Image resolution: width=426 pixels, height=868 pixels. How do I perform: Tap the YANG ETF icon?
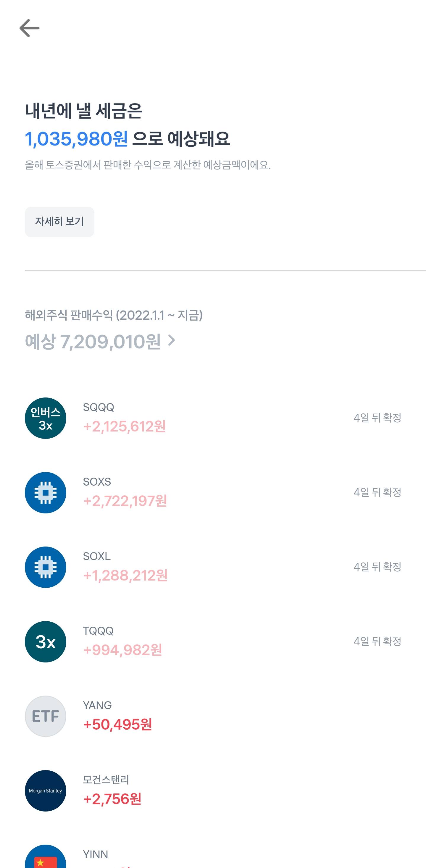click(x=46, y=716)
